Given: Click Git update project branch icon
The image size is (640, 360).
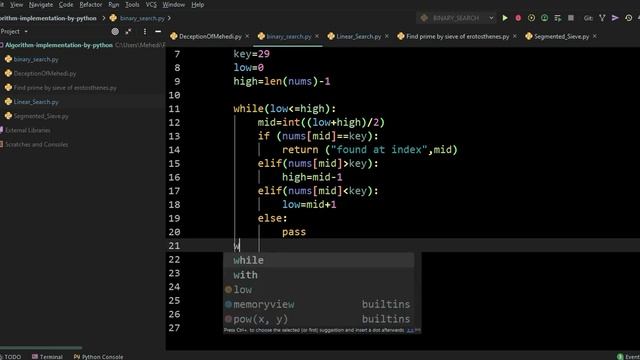Looking at the screenshot, I should [x=602, y=18].
